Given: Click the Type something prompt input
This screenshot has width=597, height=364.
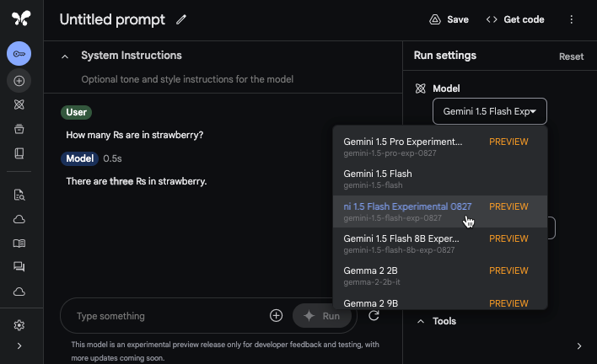Looking at the screenshot, I should pyautogui.click(x=168, y=316).
